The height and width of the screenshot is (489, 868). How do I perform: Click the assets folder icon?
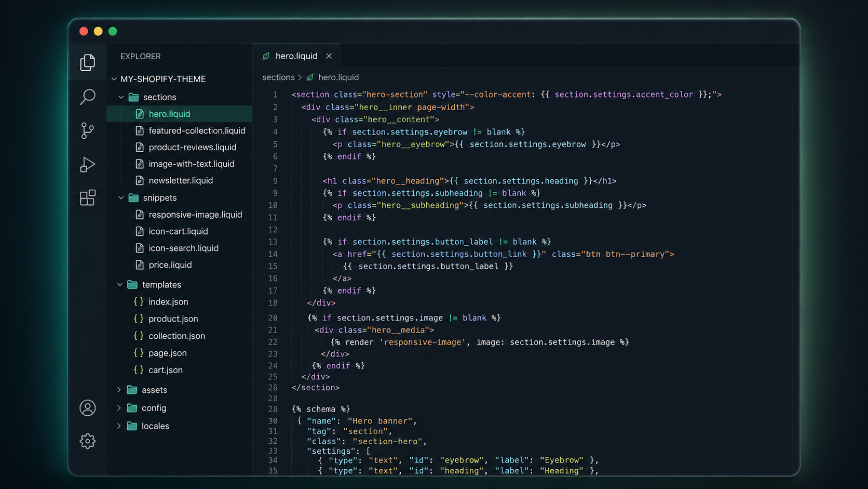(x=132, y=390)
